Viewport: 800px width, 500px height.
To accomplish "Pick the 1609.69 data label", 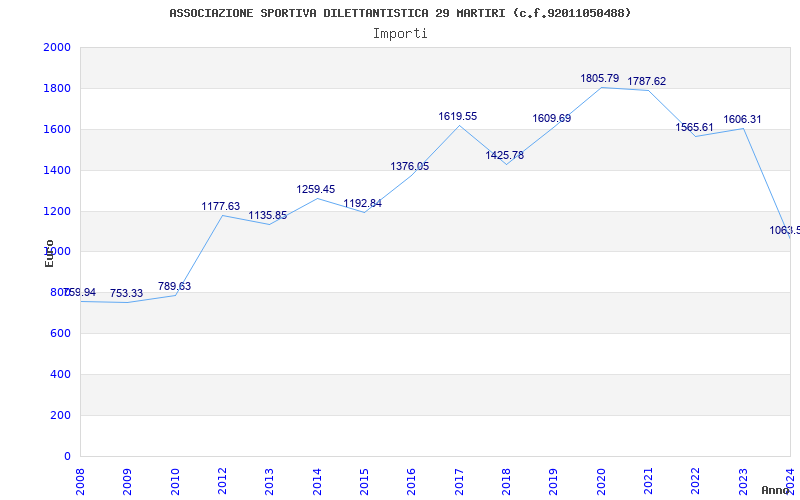I will point(552,118).
